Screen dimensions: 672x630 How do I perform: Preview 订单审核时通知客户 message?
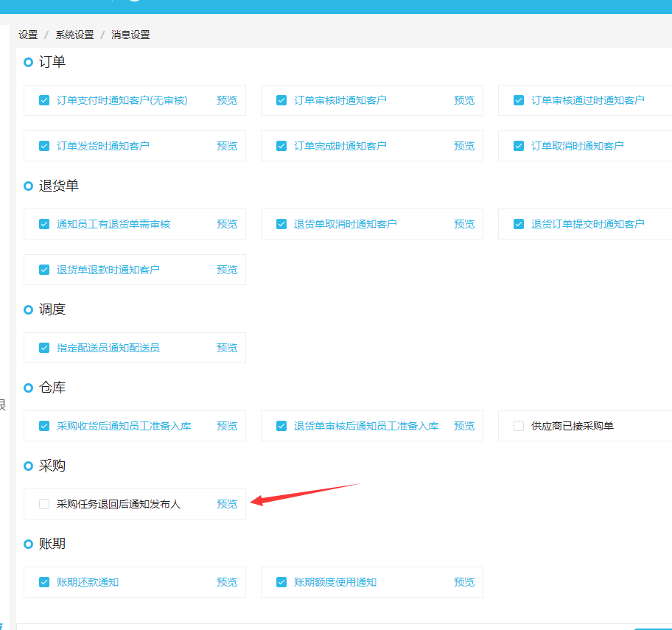tap(464, 100)
